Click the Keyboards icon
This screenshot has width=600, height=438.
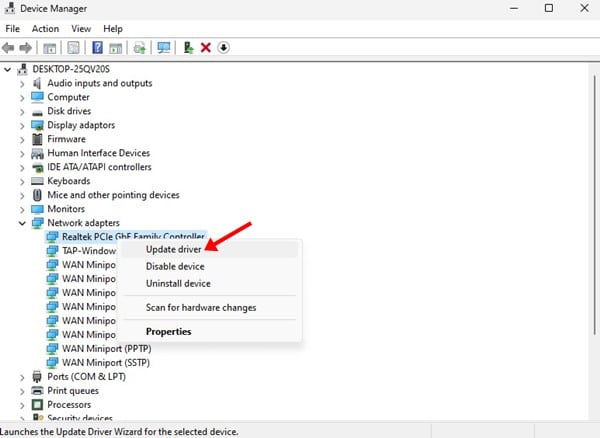37,181
